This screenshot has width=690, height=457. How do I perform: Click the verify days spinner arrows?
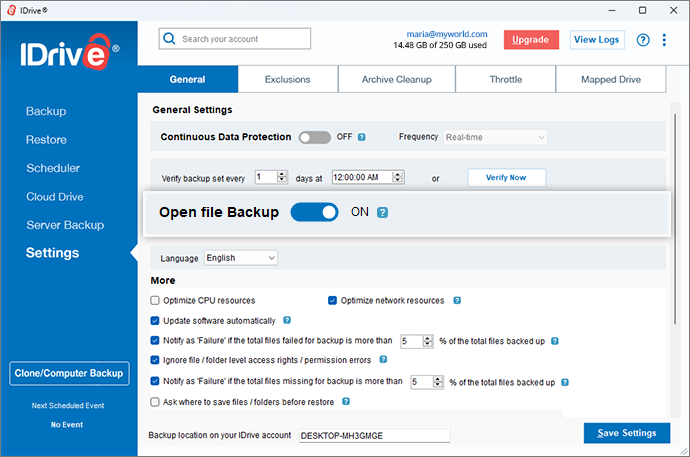282,177
